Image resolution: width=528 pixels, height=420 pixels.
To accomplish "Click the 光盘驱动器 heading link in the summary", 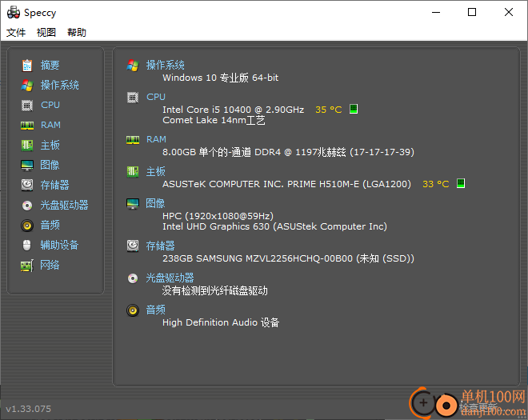I will [170, 278].
